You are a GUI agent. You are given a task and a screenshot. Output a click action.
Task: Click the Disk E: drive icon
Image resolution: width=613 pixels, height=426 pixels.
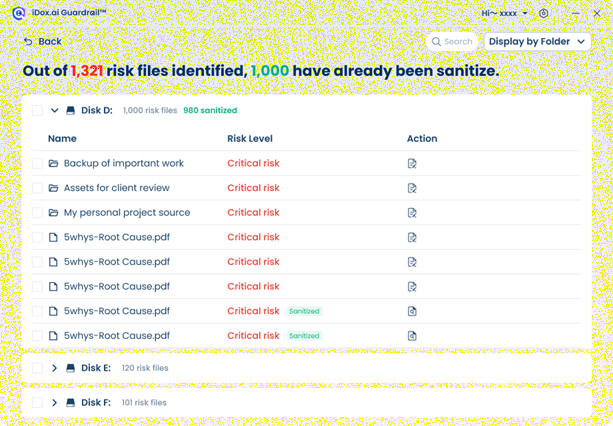70,368
